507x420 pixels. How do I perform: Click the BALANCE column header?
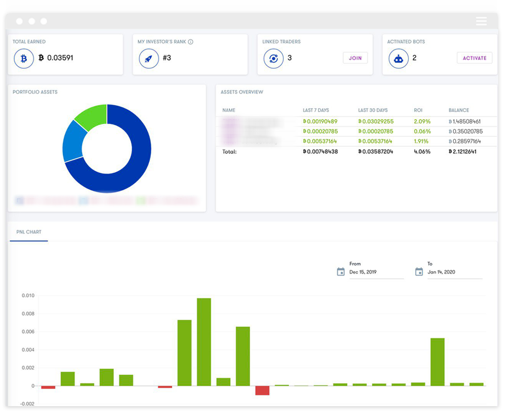pos(458,110)
